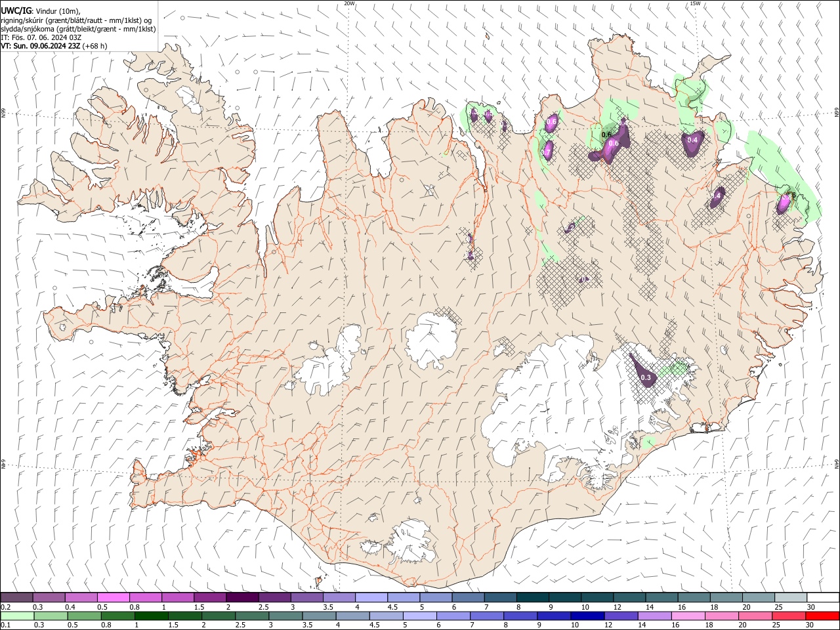
Task: Click the 'IT: Fös. 07. 06. 2024 03Z' line
Action: (x=41, y=37)
